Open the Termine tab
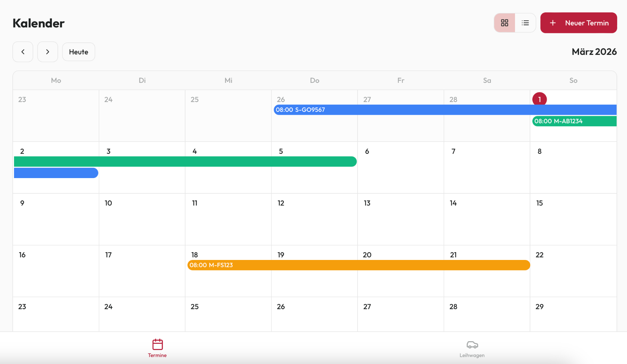This screenshot has width=627, height=364. 157,348
